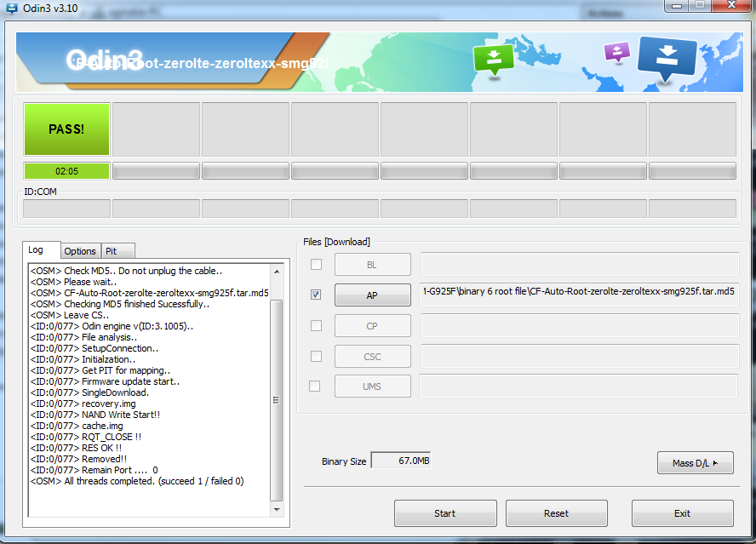756x544 pixels.
Task: Open the Mass D/L menu button
Action: click(696, 463)
